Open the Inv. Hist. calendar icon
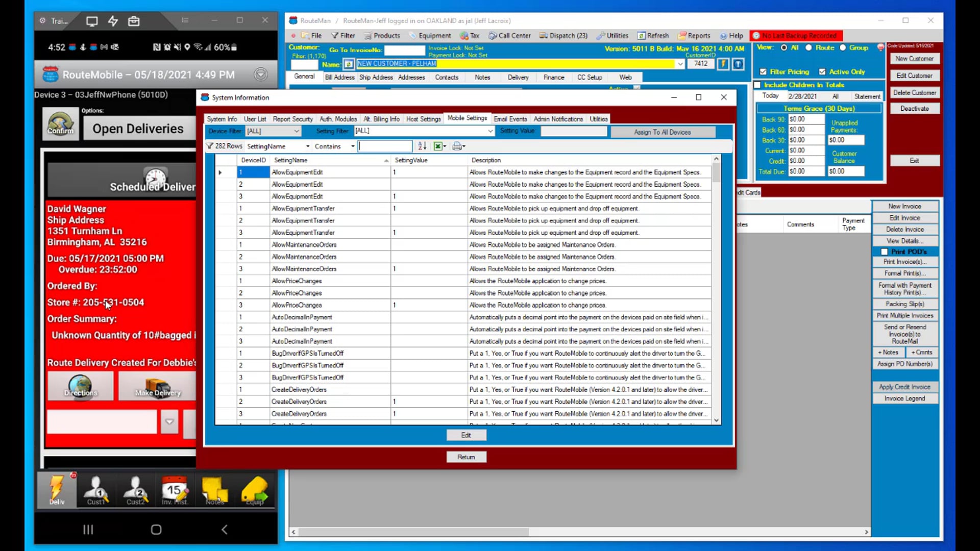The width and height of the screenshot is (980, 551). [x=175, y=490]
